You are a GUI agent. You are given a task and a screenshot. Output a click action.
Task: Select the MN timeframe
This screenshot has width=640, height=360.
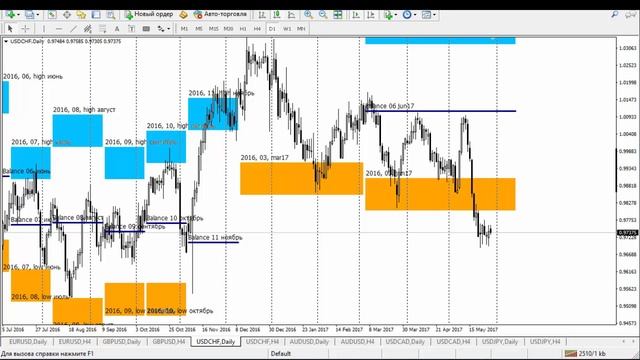coord(301,29)
